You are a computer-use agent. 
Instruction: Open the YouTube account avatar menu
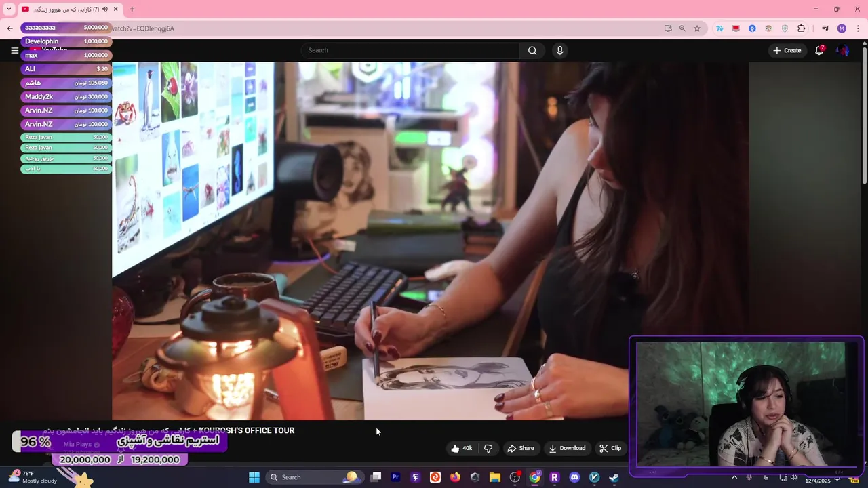(842, 50)
